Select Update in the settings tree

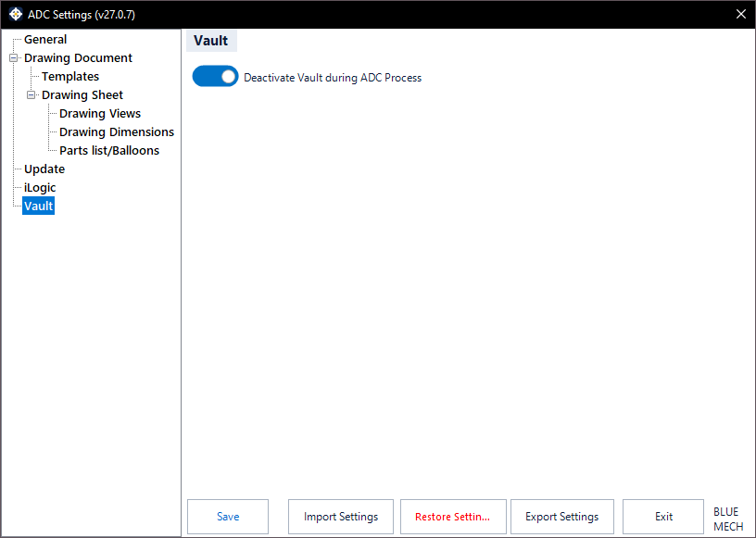(x=44, y=169)
